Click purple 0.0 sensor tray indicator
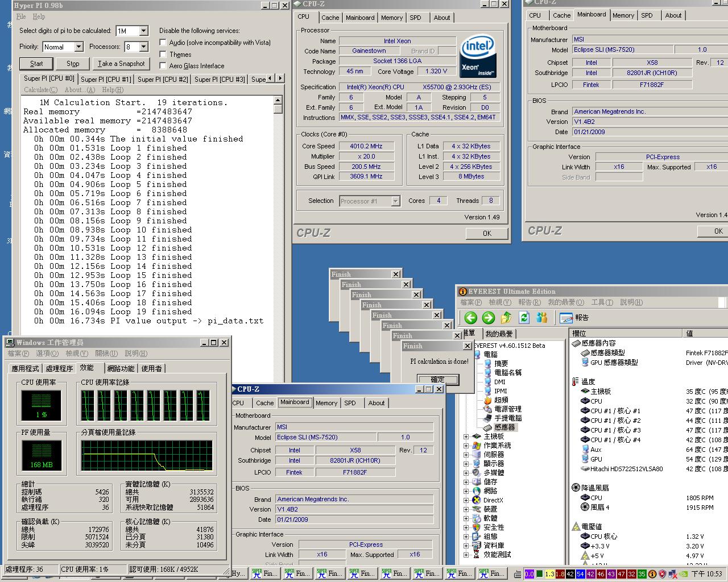This screenshot has width=728, height=582. click(529, 574)
